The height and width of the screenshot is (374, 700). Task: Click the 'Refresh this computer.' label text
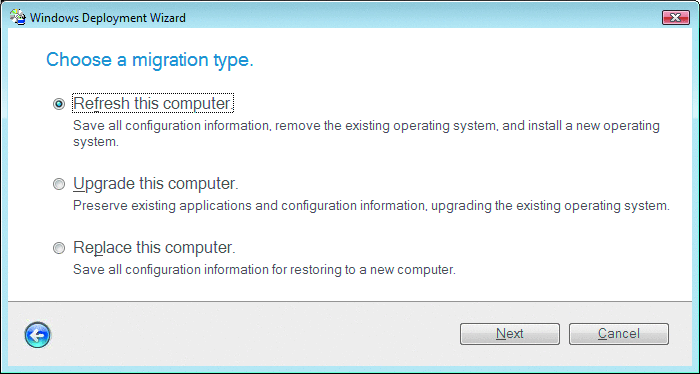(x=153, y=103)
